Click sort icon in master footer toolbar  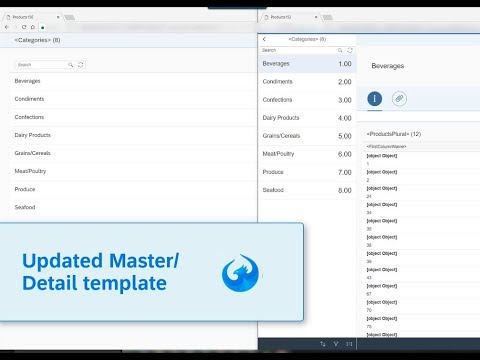click(x=323, y=344)
